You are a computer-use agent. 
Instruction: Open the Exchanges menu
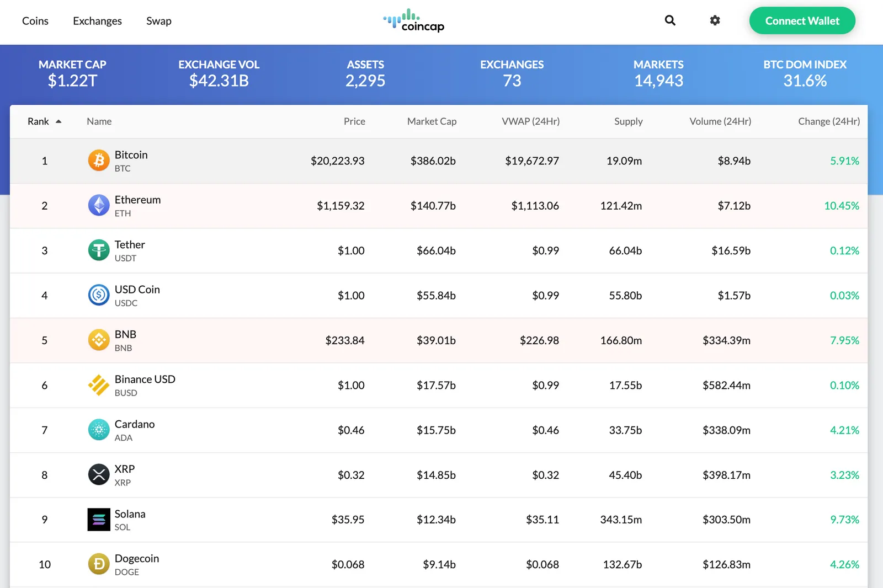(x=97, y=21)
